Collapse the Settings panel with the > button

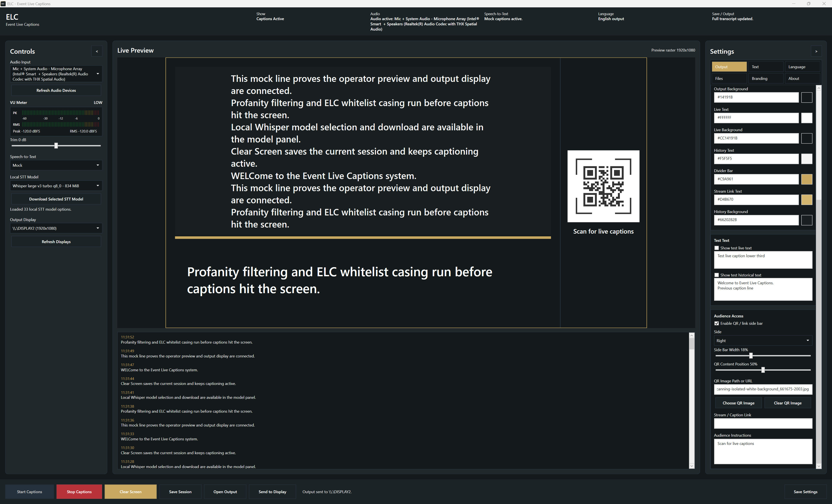[816, 51]
